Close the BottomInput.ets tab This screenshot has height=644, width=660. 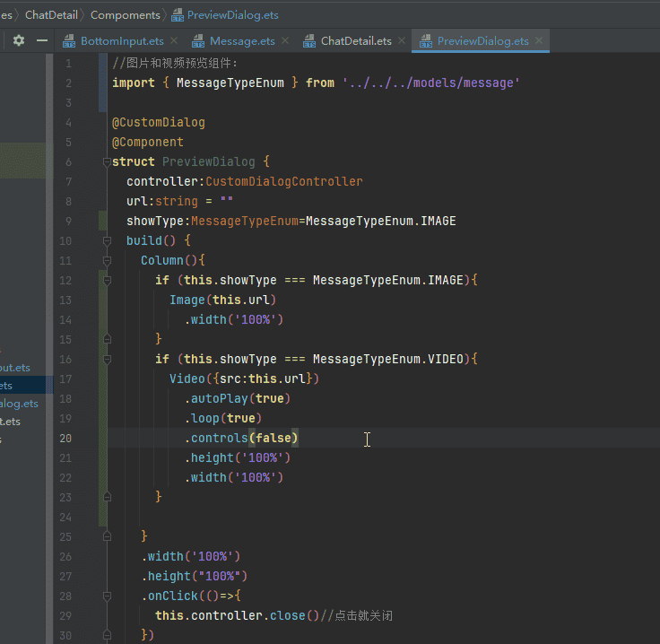(x=174, y=41)
